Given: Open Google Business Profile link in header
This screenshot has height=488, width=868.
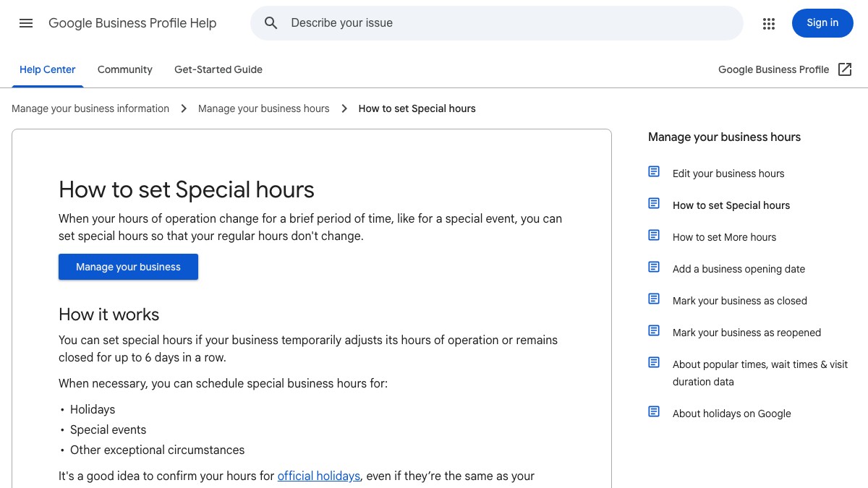Looking at the screenshot, I should pos(773,69).
